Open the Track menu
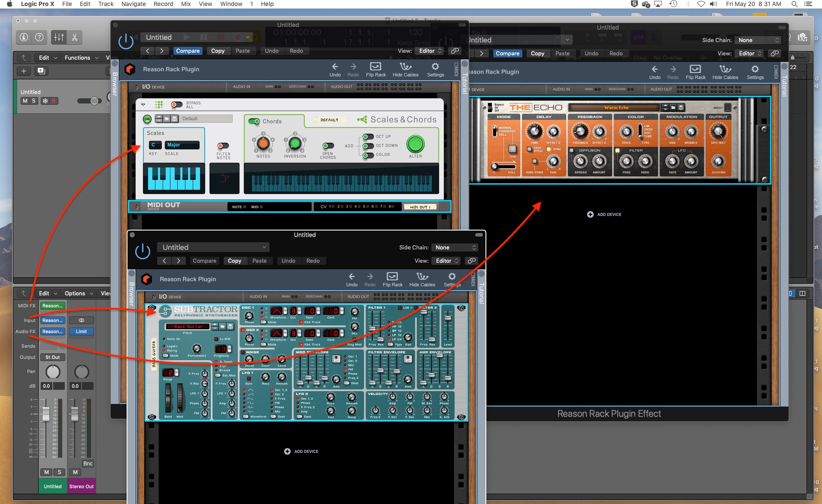The height and width of the screenshot is (504, 822). point(106,4)
